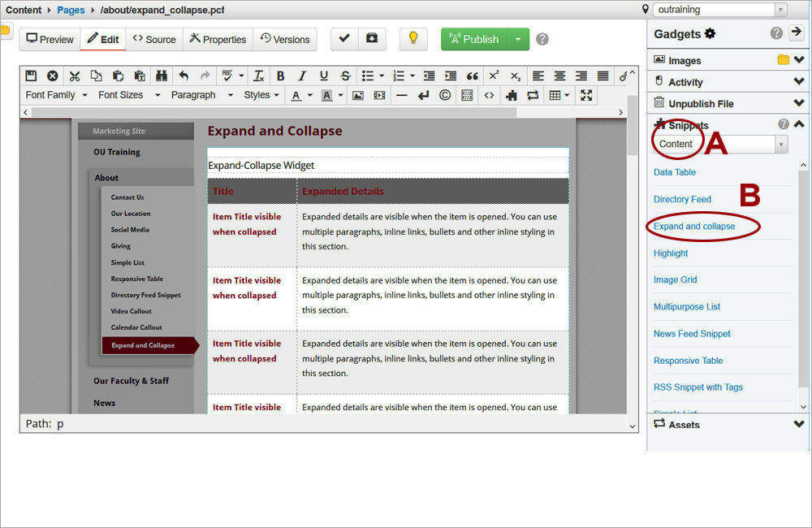Justify text alignment
The width and height of the screenshot is (812, 528).
[x=603, y=76]
